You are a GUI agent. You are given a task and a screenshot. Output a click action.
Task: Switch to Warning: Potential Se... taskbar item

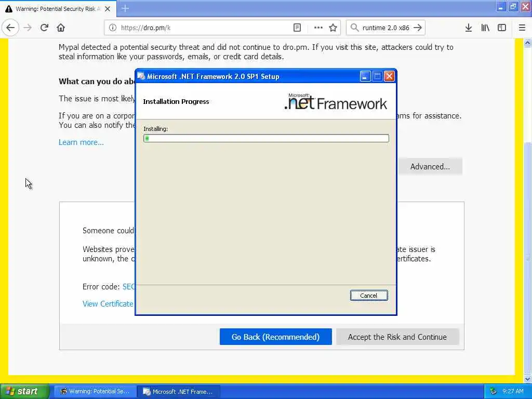pos(95,392)
